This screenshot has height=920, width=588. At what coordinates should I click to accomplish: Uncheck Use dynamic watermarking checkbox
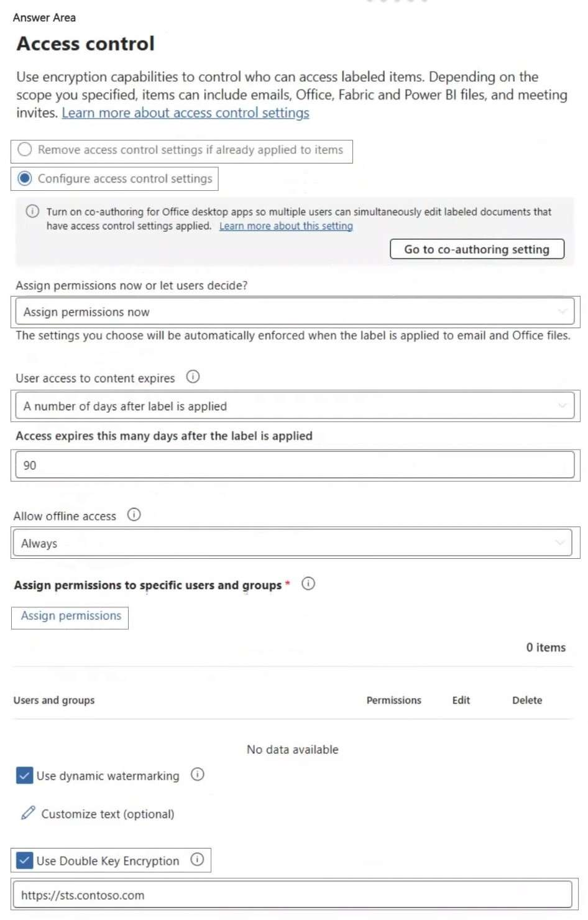coord(24,776)
